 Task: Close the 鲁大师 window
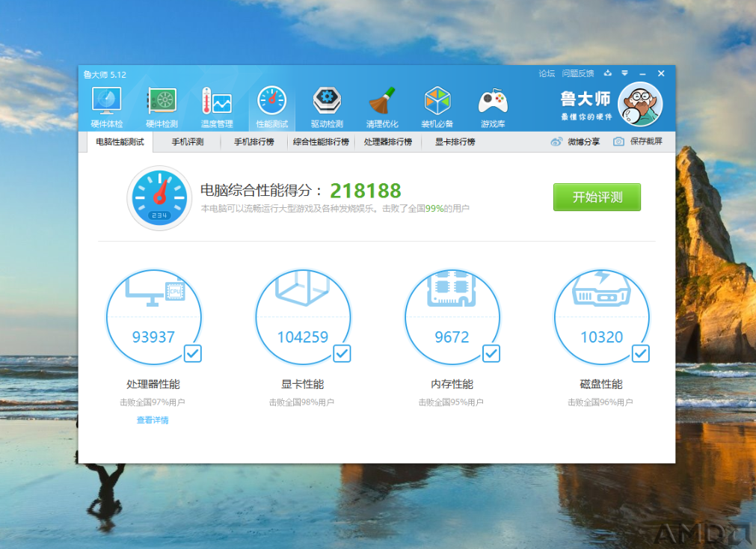tap(662, 73)
